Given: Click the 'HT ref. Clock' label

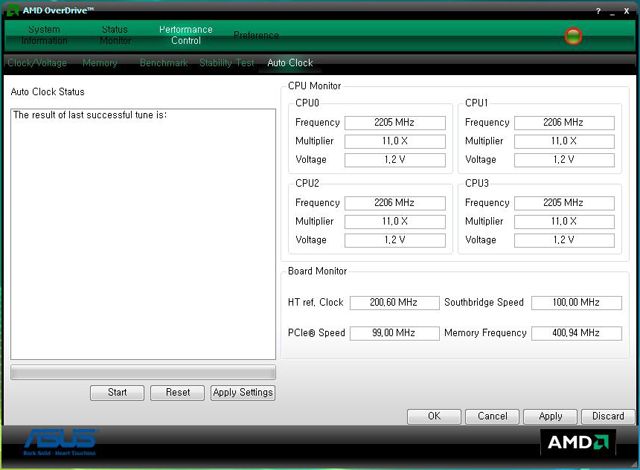Looking at the screenshot, I should point(316,302).
